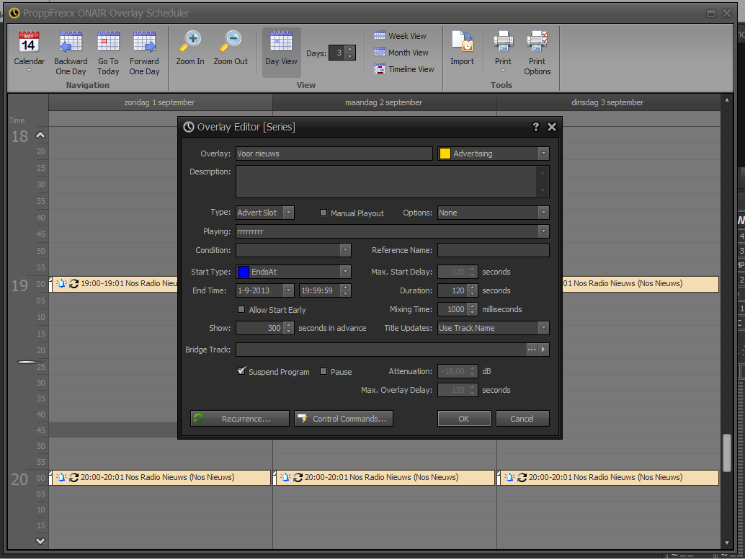Uncheck the Suspend Program checkbox
The height and width of the screenshot is (560, 745).
242,372
